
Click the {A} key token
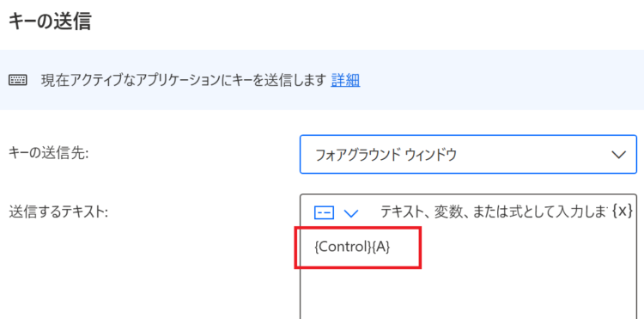point(381,247)
